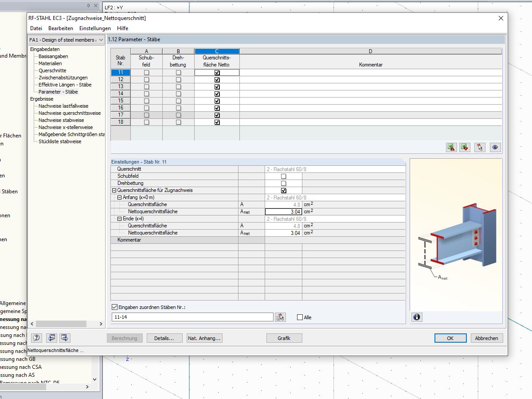The height and width of the screenshot is (399, 532).
Task: Click the Details... button
Action: click(164, 338)
